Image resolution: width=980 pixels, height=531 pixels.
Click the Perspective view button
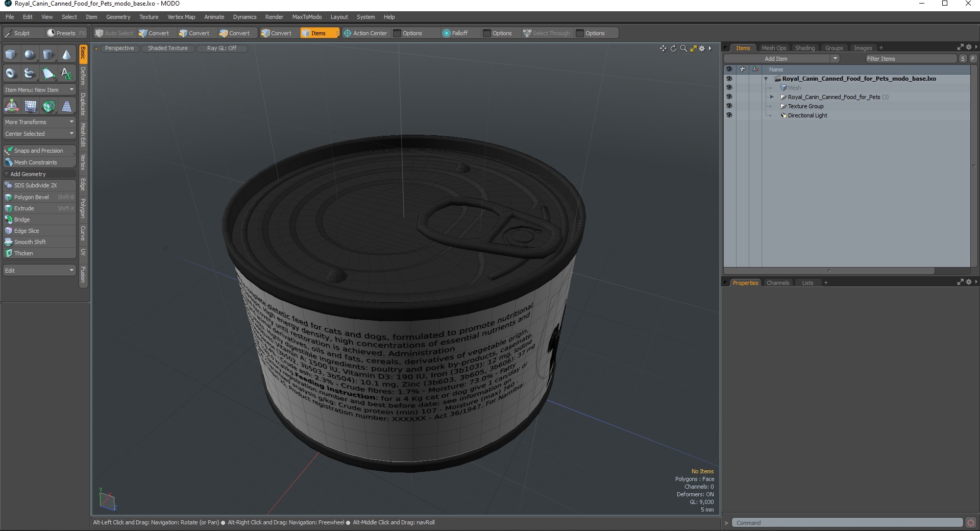click(119, 48)
